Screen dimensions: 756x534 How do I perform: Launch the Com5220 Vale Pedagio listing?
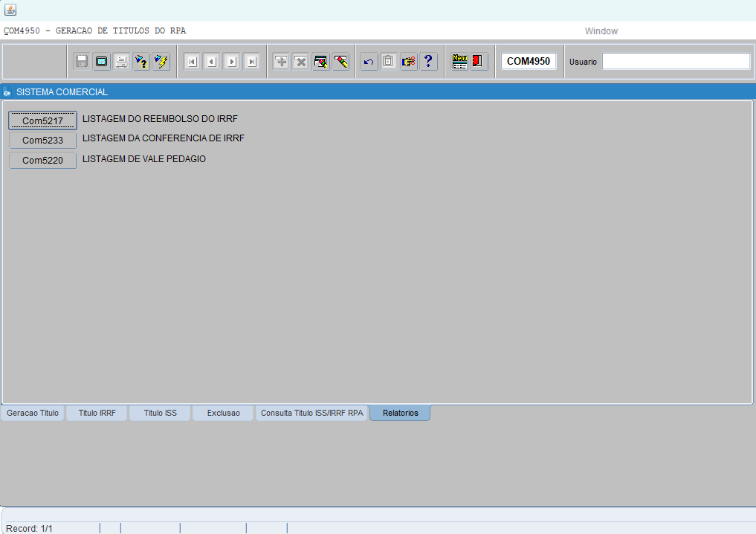(x=42, y=161)
